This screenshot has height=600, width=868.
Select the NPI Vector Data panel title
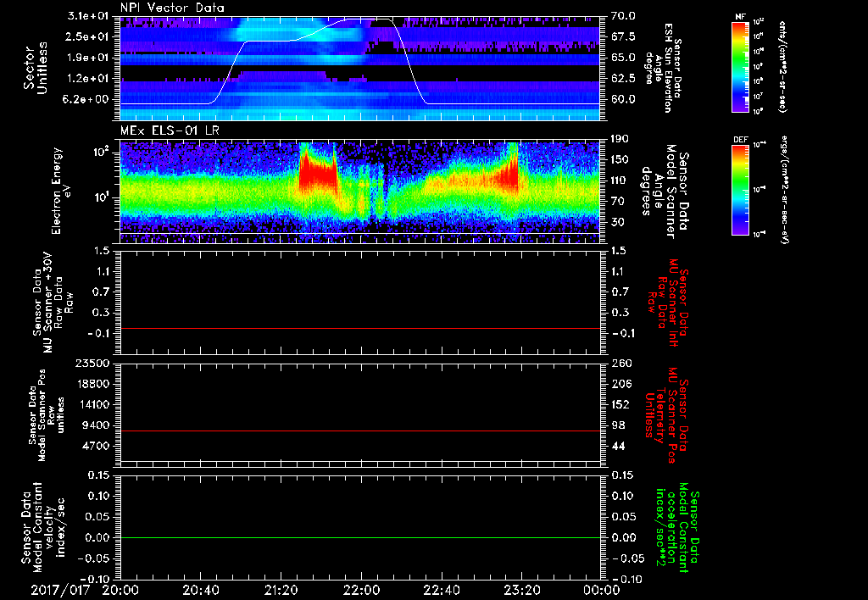pyautogui.click(x=172, y=8)
